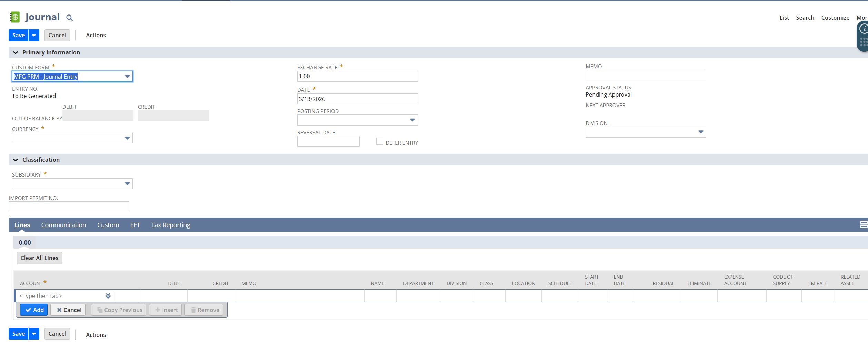The image size is (868, 351).
Task: Open the Tax Reporting tab
Action: pos(170,225)
